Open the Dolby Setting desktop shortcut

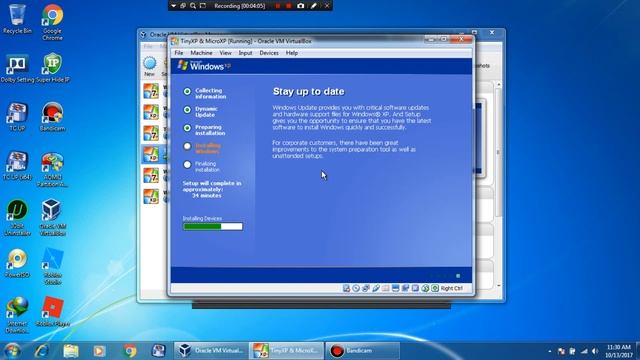pyautogui.click(x=17, y=68)
